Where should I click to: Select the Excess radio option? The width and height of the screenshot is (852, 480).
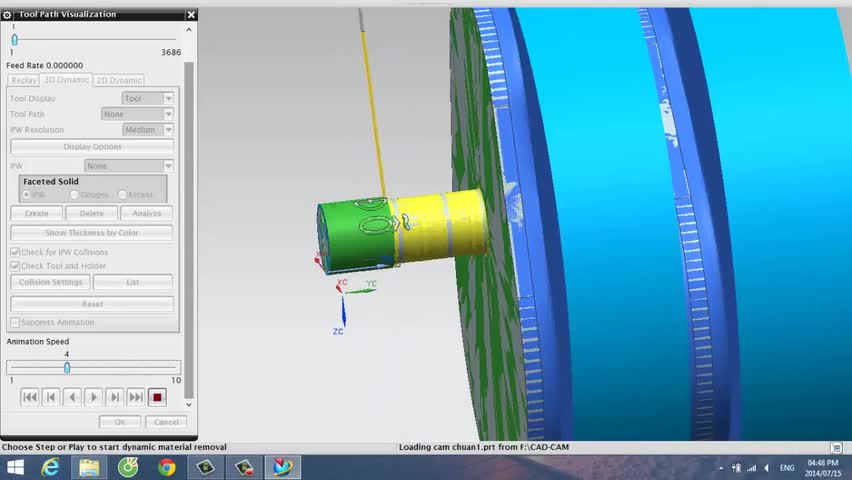pos(122,195)
